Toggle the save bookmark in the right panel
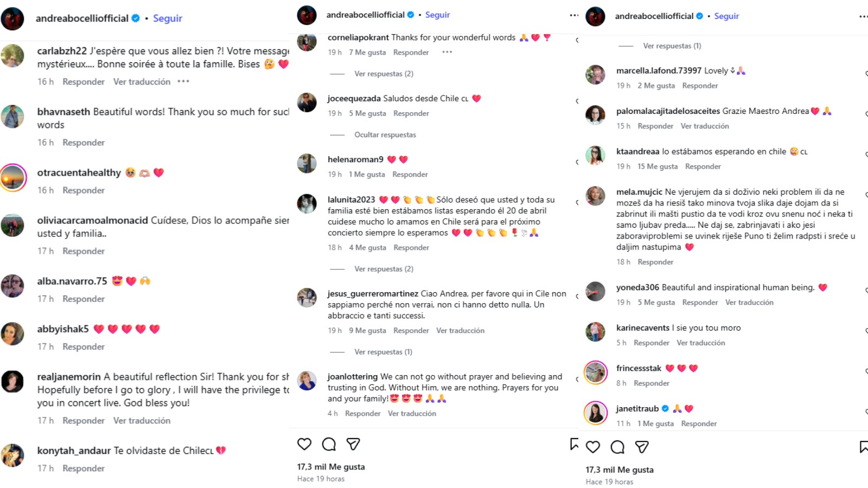The width and height of the screenshot is (868, 488). tap(863, 447)
